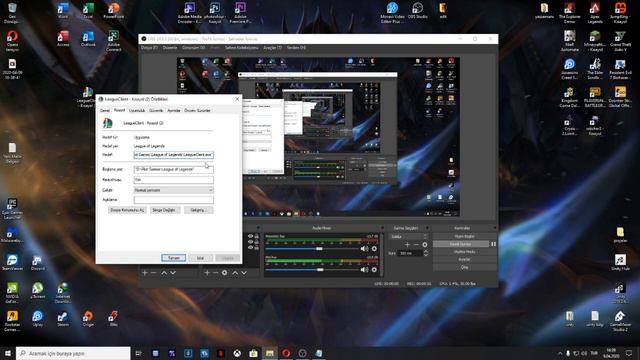640x360 pixels.
Task: Open the Araçlar menu in OBS
Action: tap(272, 48)
